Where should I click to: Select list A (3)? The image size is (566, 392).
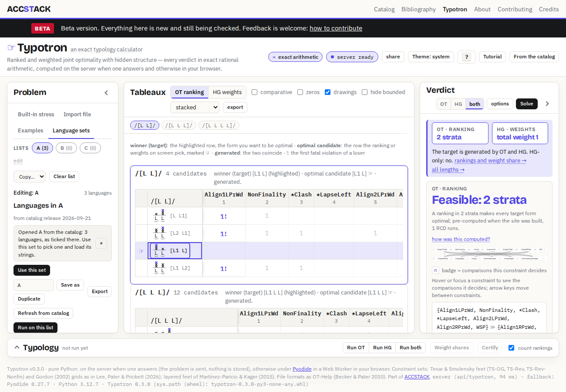(43, 148)
